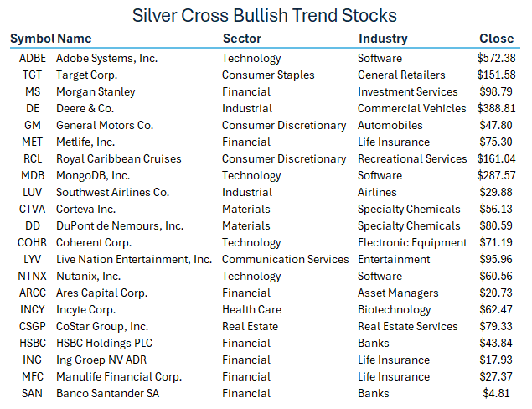Select the CTVA ticker symbol
Screen dimensions: 532x409
(34, 210)
